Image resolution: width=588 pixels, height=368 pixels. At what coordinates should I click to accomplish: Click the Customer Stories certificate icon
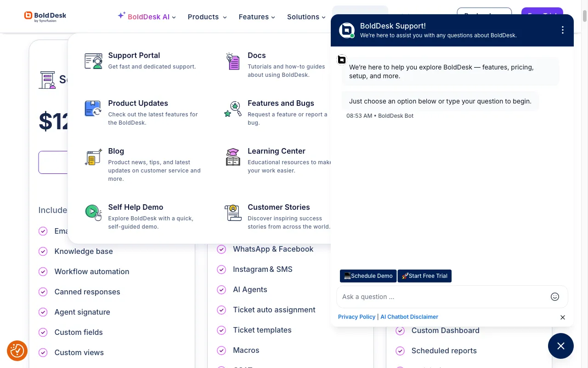(x=233, y=213)
